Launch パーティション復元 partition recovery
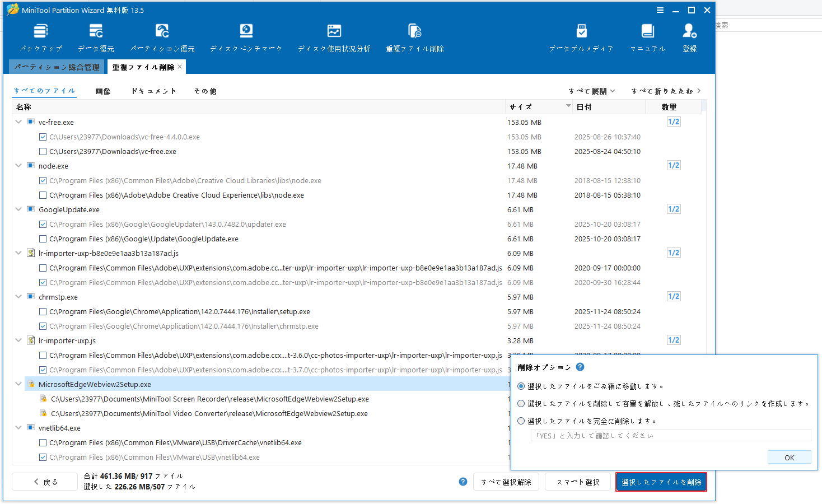This screenshot has height=504, width=822. coord(162,36)
